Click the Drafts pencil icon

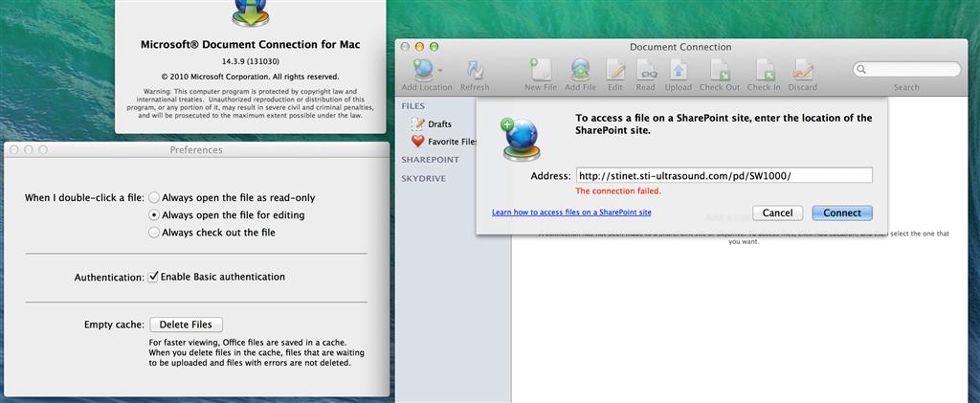coord(418,123)
